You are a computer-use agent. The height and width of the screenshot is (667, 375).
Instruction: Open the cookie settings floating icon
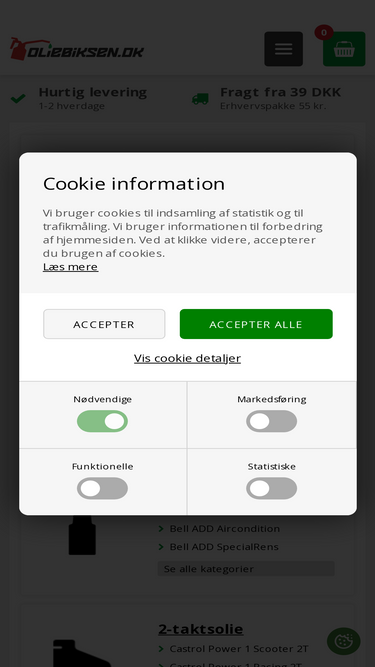[x=344, y=641]
